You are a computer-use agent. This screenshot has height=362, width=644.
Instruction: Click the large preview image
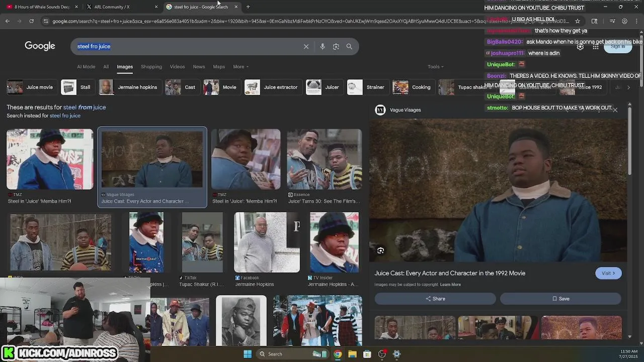click(498, 190)
